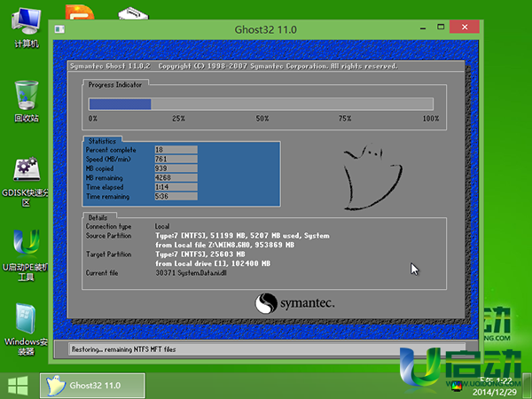Click the Progress Indicator group label
This screenshot has width=532, height=399.
tap(115, 85)
